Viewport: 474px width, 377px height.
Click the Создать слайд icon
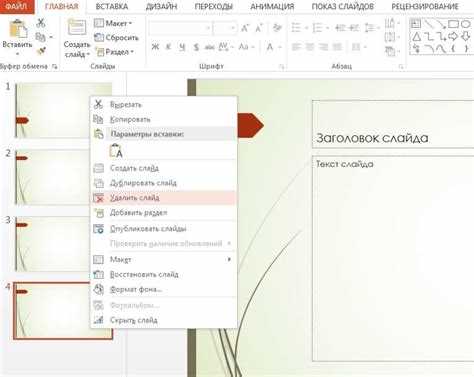[x=77, y=27]
